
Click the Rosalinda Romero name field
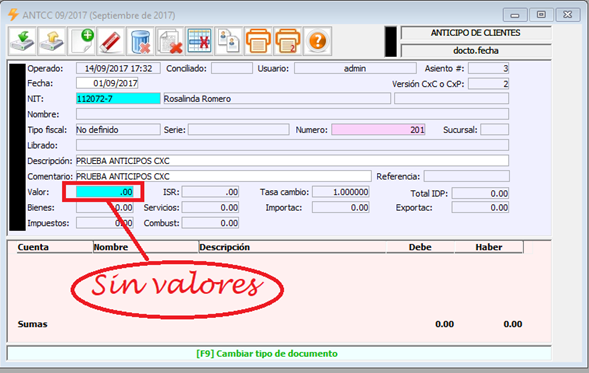(x=277, y=98)
